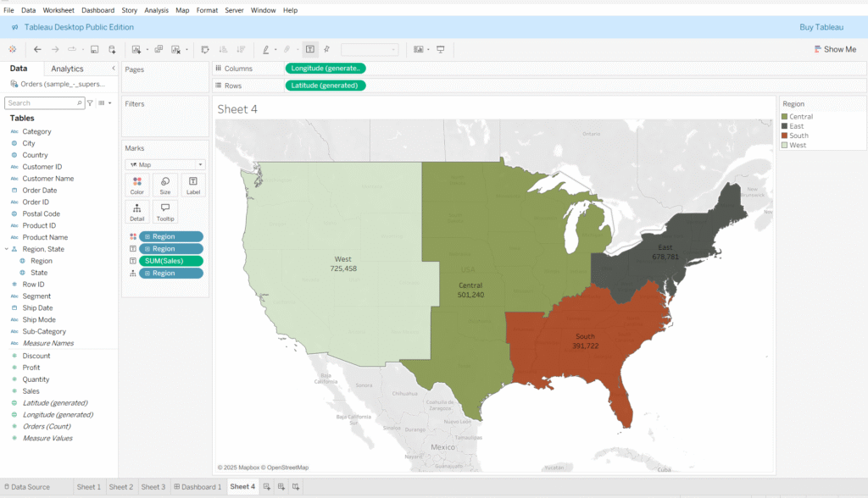This screenshot has width=868, height=498.
Task: Click the Add New Data Source icon
Action: tap(112, 49)
